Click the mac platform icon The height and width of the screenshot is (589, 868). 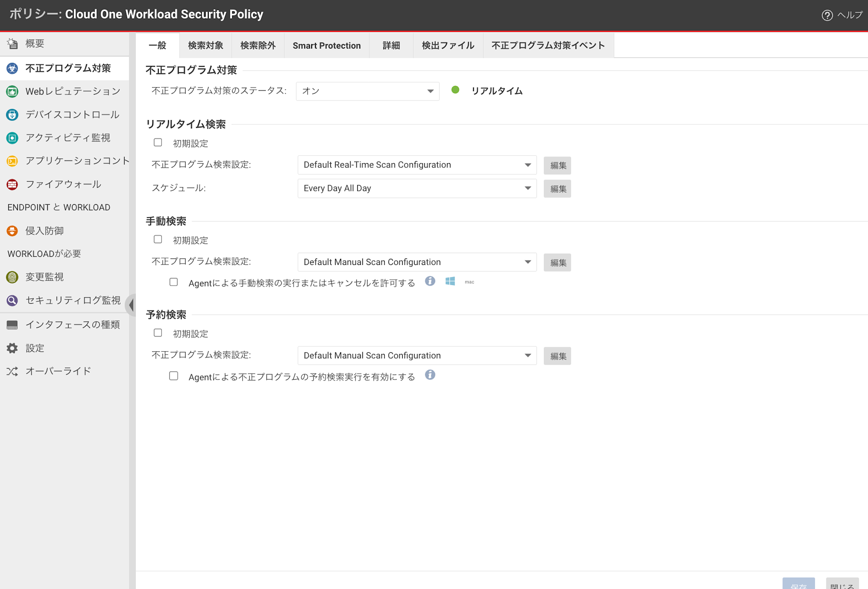[x=470, y=282]
